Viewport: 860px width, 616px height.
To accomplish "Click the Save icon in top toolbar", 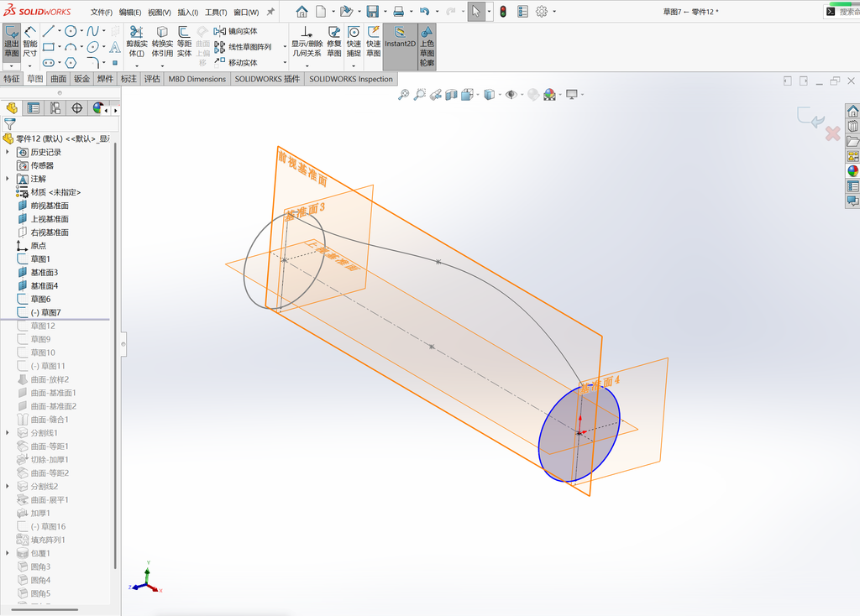I will pos(372,11).
